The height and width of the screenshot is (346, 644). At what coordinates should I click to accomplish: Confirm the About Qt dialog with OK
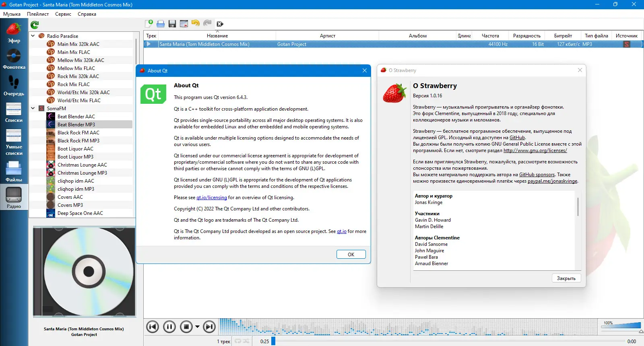click(x=351, y=254)
